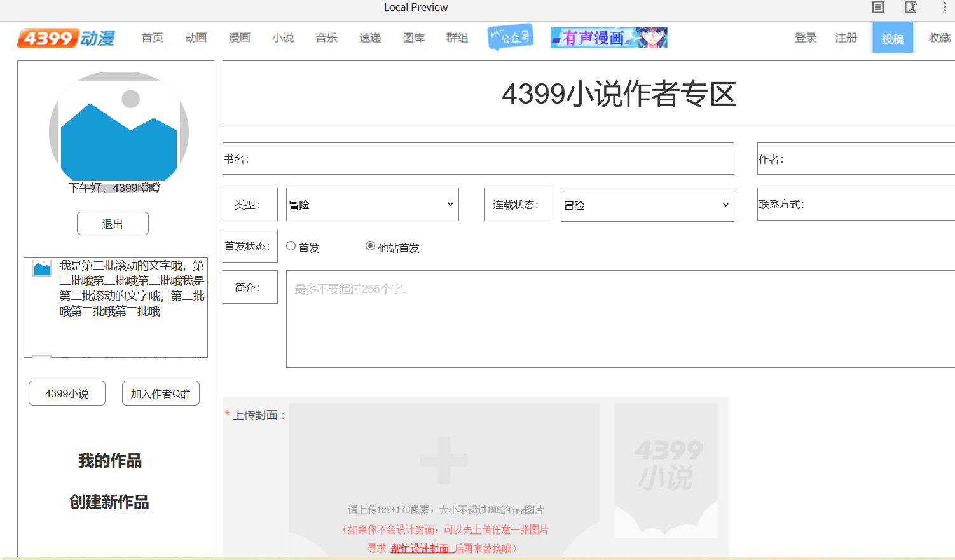Open the 速递 navigation item

[370, 38]
